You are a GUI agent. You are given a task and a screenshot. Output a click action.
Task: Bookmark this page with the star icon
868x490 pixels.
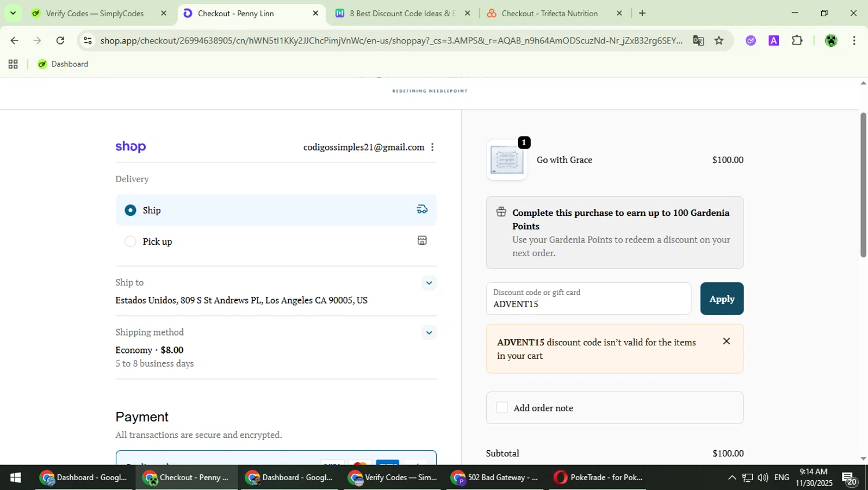pyautogui.click(x=719, y=40)
